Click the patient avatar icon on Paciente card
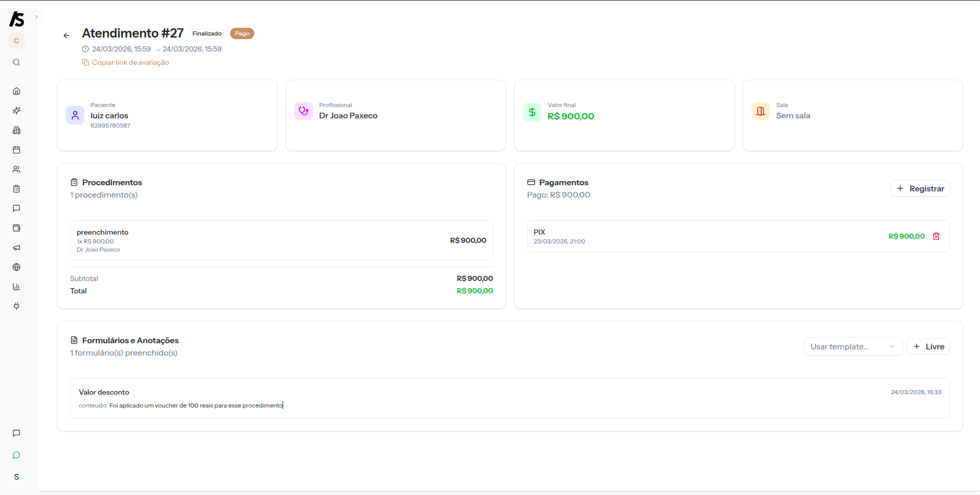Image resolution: width=980 pixels, height=495 pixels. pos(75,115)
